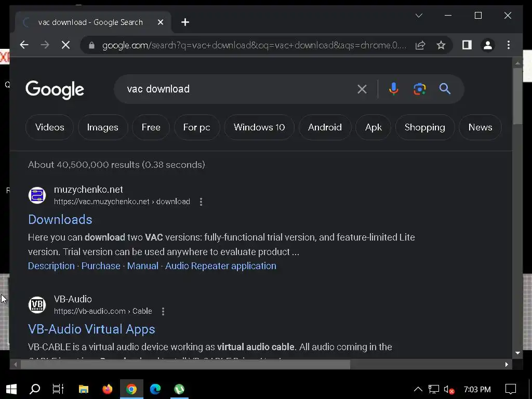
Task: Open more options for muzychenko.net result
Action: 201,202
